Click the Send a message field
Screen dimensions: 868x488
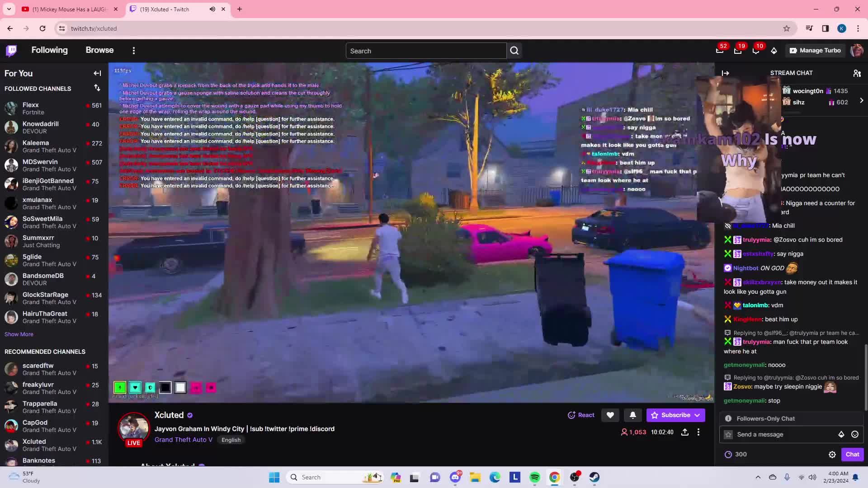coord(792,435)
